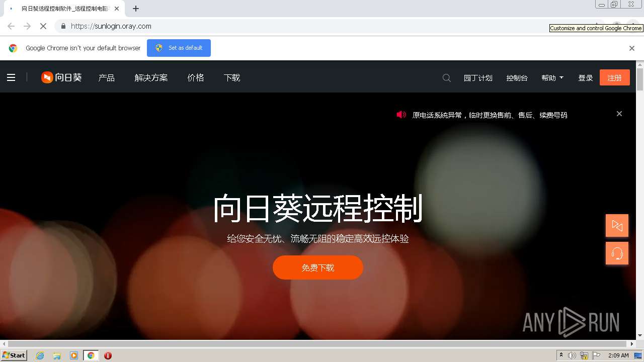Screen dimensions: 644x362
Task: Open File Explorer from taskbar
Action: [57, 355]
